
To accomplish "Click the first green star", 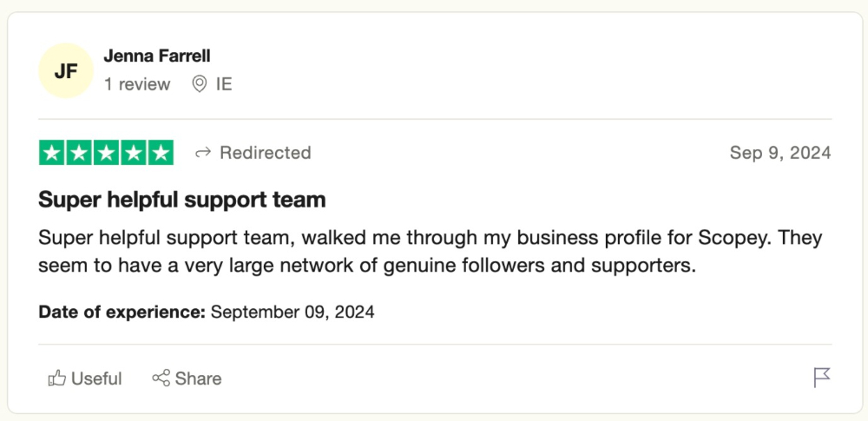I will (x=53, y=153).
